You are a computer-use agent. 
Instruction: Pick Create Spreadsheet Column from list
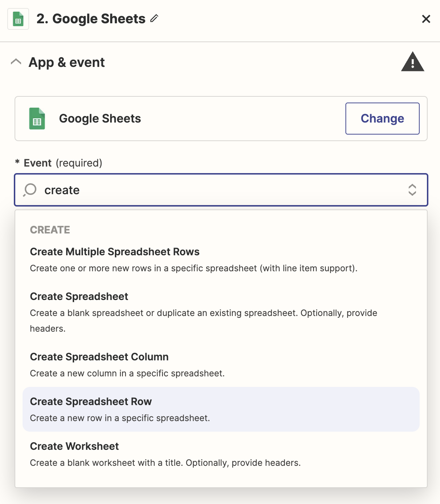99,357
